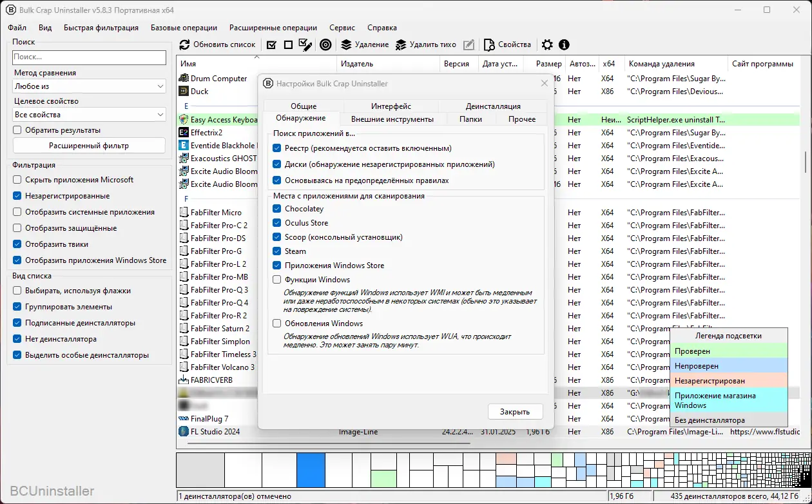Viewport: 812px width, 504px height.
Task: Switch to the Интерфейс tab
Action: [x=391, y=106]
